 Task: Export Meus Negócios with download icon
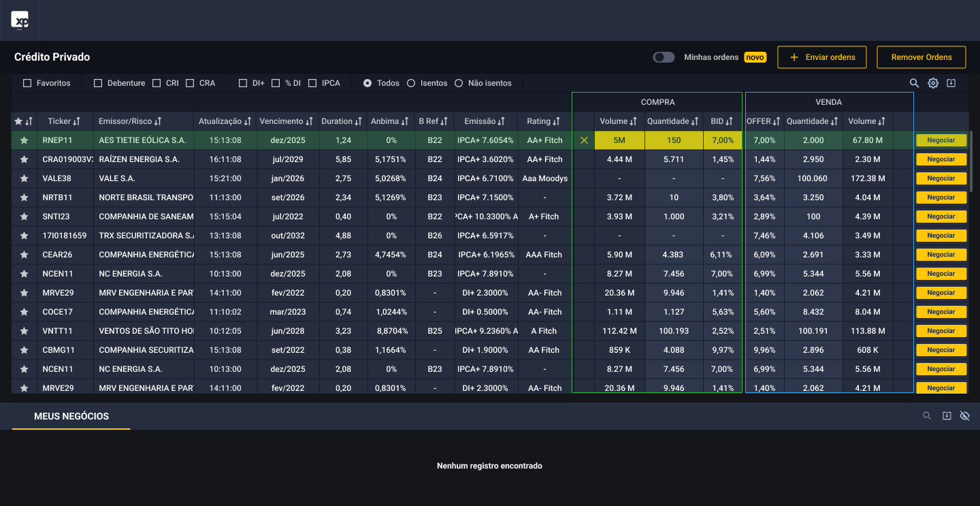(946, 416)
